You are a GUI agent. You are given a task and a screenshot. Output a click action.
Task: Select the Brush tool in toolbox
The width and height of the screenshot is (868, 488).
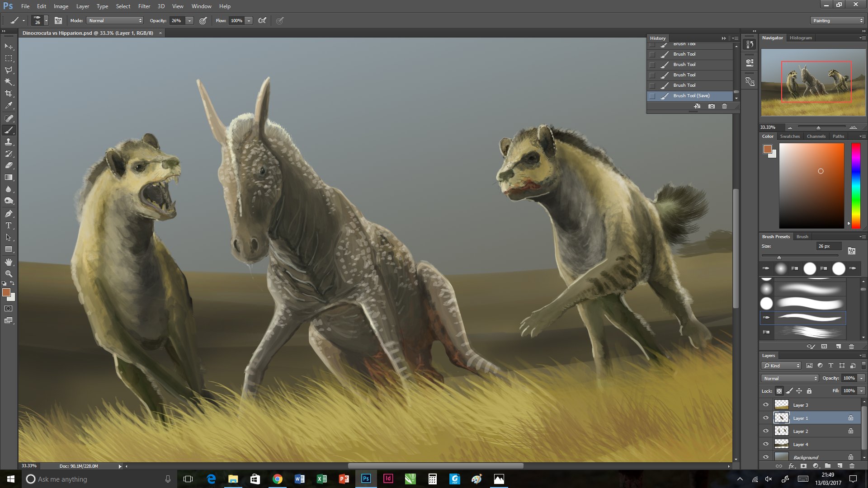pyautogui.click(x=9, y=130)
